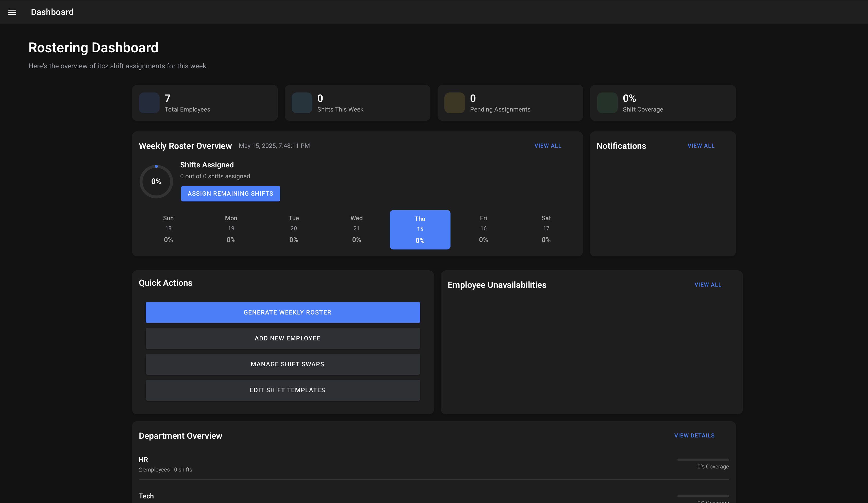Click the 'Shifts Assigned' heading
The image size is (868, 503).
point(207,165)
